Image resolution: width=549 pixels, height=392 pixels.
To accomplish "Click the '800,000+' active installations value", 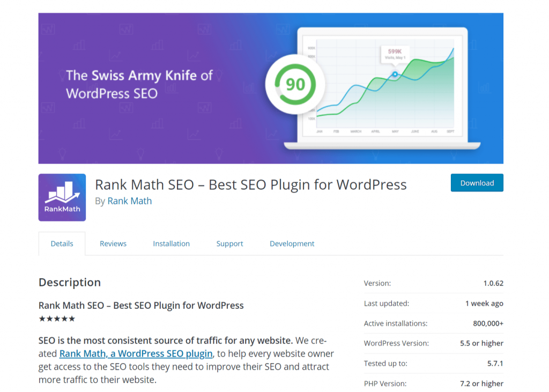I will pyautogui.click(x=487, y=323).
